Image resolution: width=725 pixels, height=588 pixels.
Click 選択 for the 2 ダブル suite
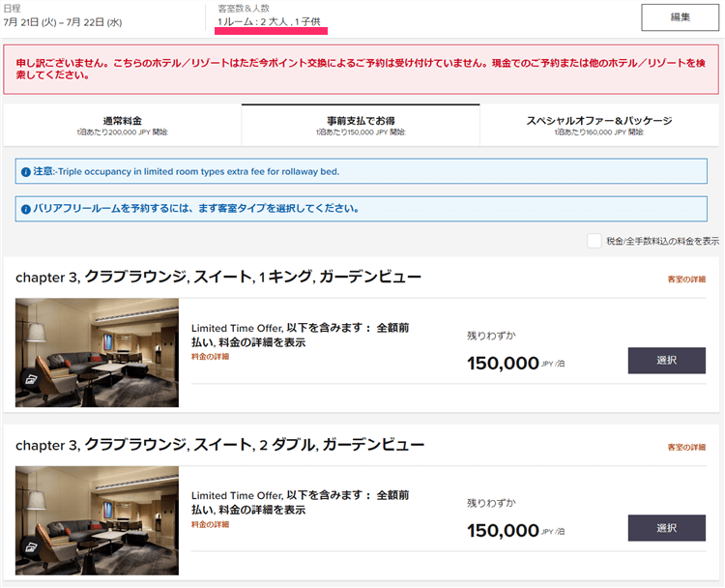[x=666, y=528]
